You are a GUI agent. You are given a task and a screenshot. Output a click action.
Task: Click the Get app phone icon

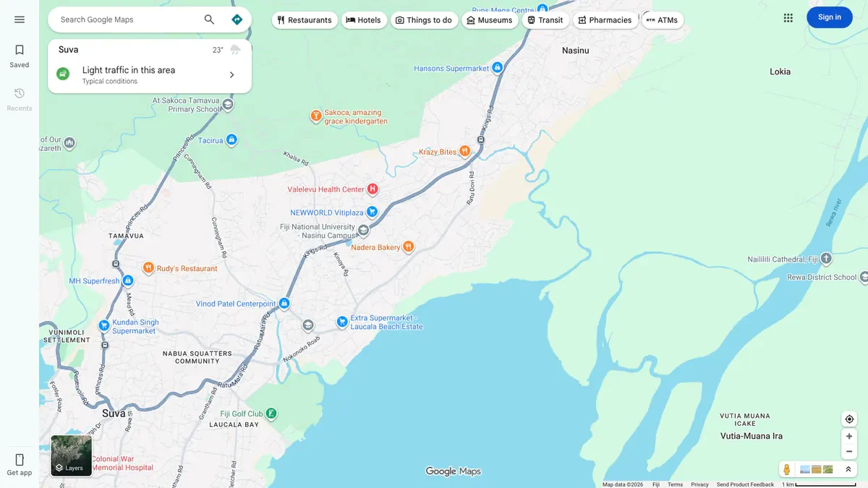20,460
